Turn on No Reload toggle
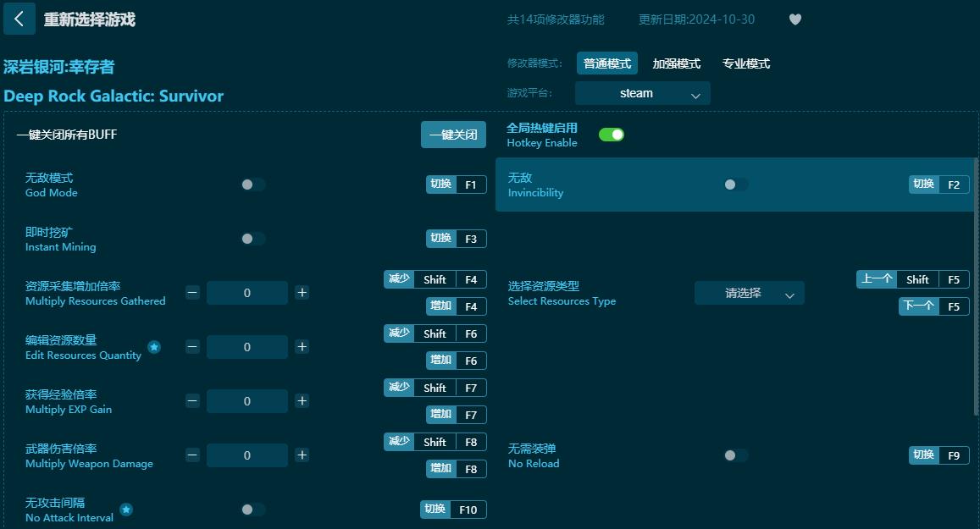Screen dimensions: 980x529 [x=735, y=455]
